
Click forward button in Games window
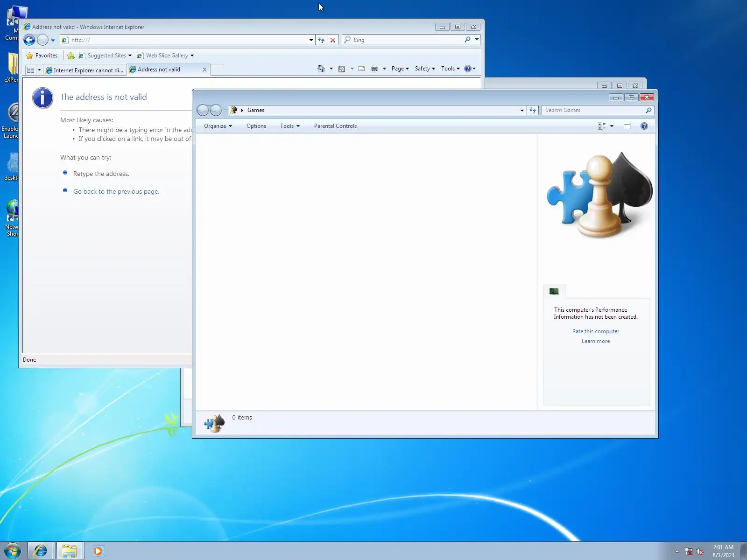[216, 110]
